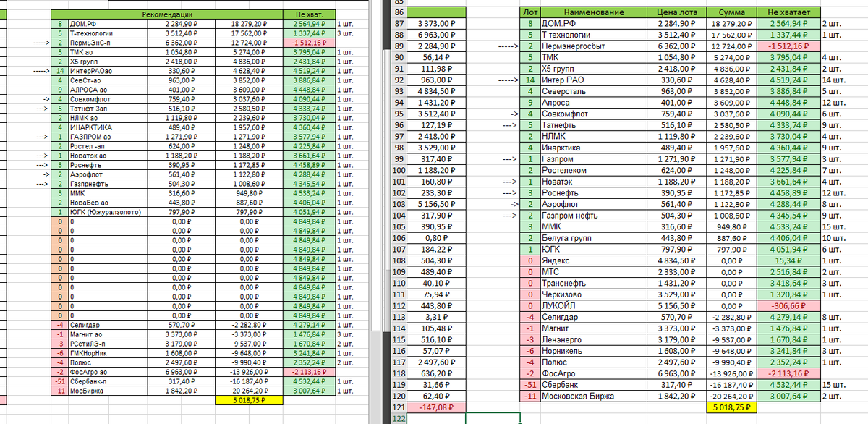Viewport: 868px width, 424px height.
Task: Select the 'Ростелеком' cell
Action: coord(595,170)
